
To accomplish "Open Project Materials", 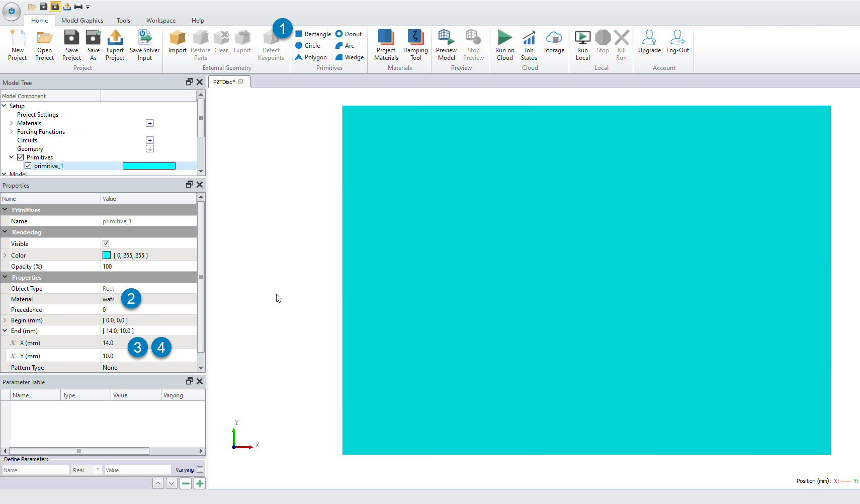I will tap(386, 45).
